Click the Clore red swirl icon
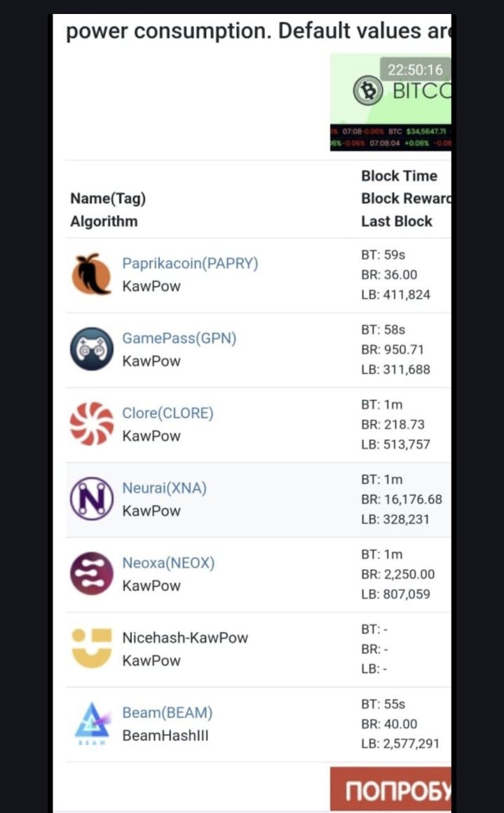Viewport: 504px width, 813px height. (x=92, y=423)
